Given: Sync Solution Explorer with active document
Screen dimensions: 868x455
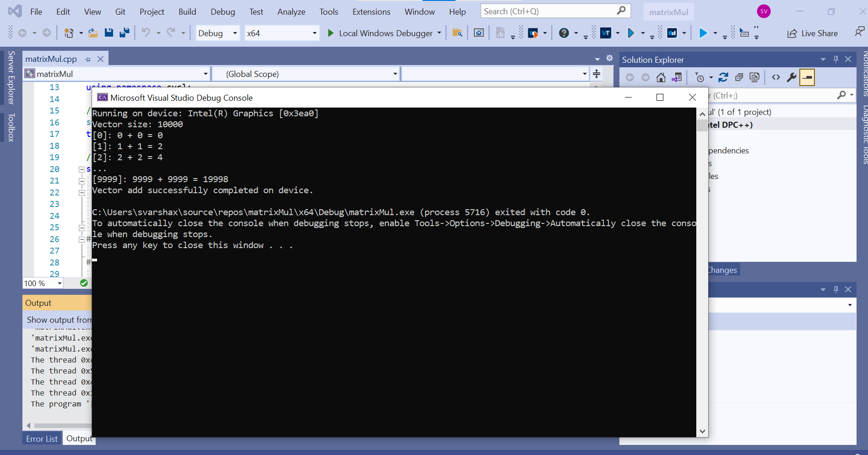Looking at the screenshot, I should (x=677, y=77).
